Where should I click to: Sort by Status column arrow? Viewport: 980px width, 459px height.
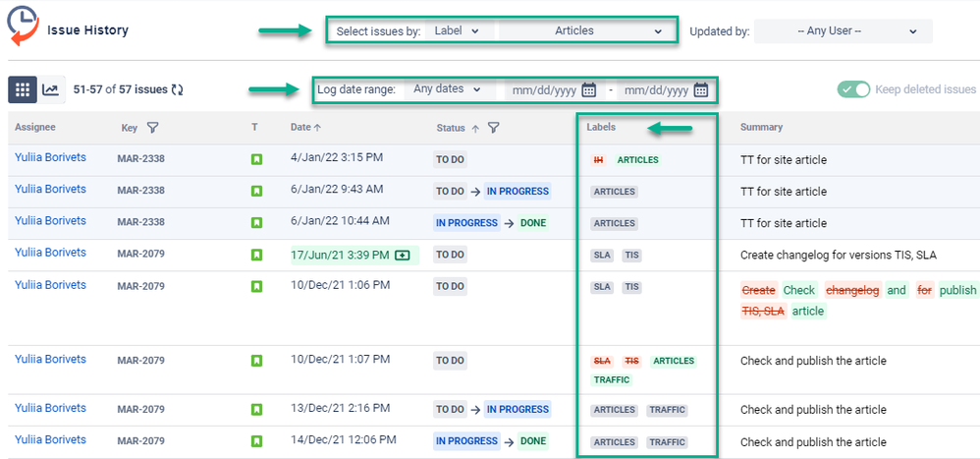475,128
